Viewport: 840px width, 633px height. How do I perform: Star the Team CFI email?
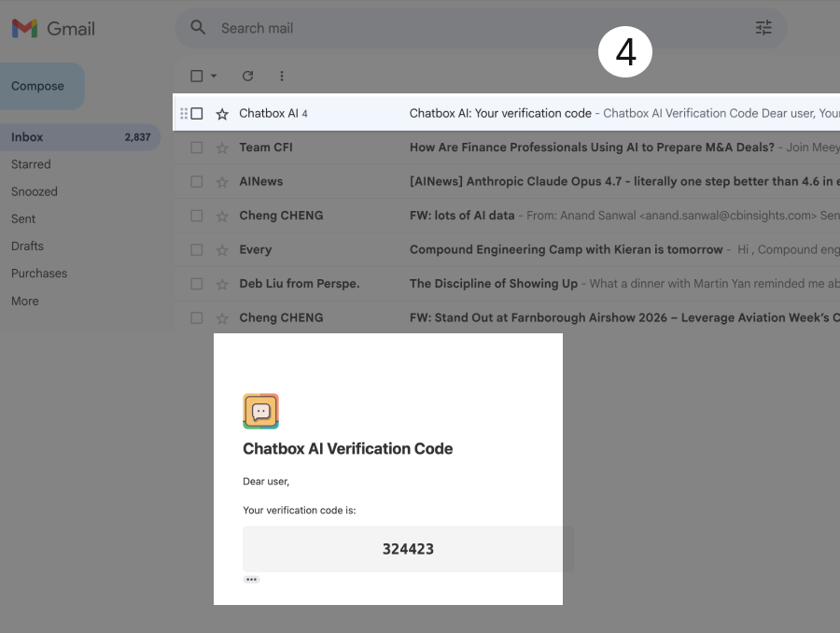click(x=222, y=148)
